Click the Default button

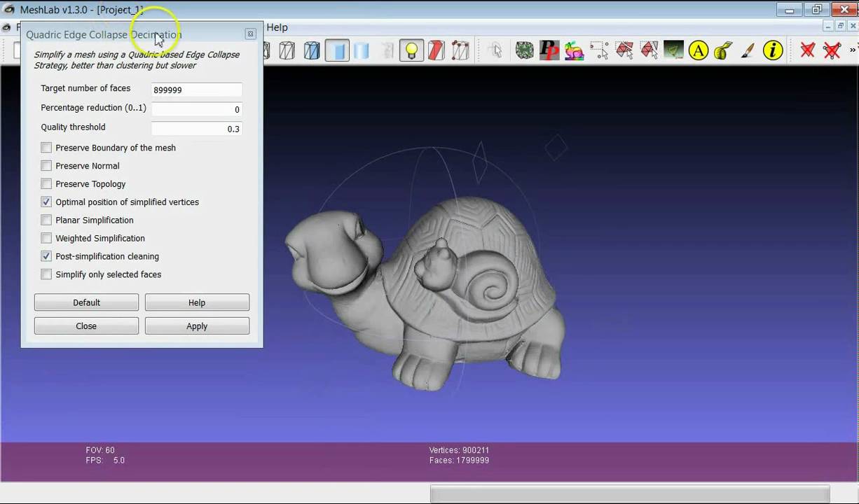[86, 302]
